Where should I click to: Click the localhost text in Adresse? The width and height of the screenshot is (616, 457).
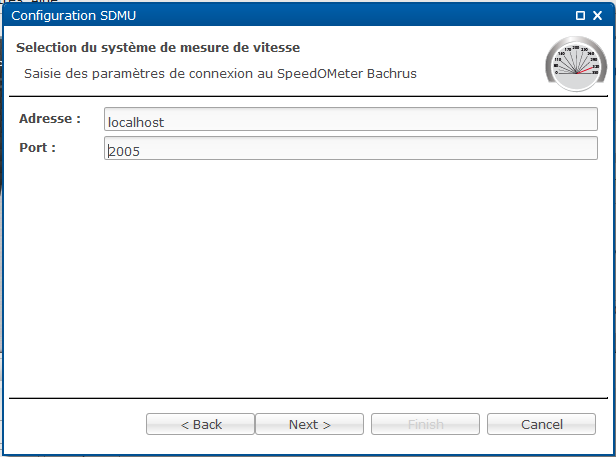(x=136, y=123)
